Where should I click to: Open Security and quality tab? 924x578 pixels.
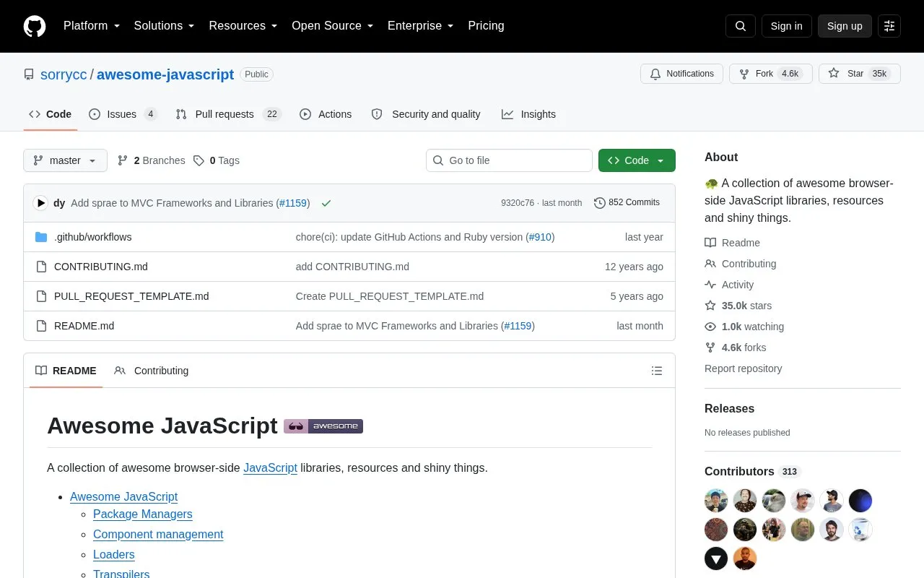pyautogui.click(x=426, y=114)
